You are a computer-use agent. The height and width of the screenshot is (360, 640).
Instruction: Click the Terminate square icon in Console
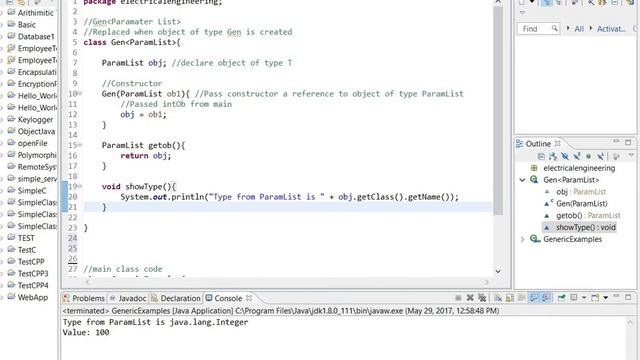pos(458,298)
